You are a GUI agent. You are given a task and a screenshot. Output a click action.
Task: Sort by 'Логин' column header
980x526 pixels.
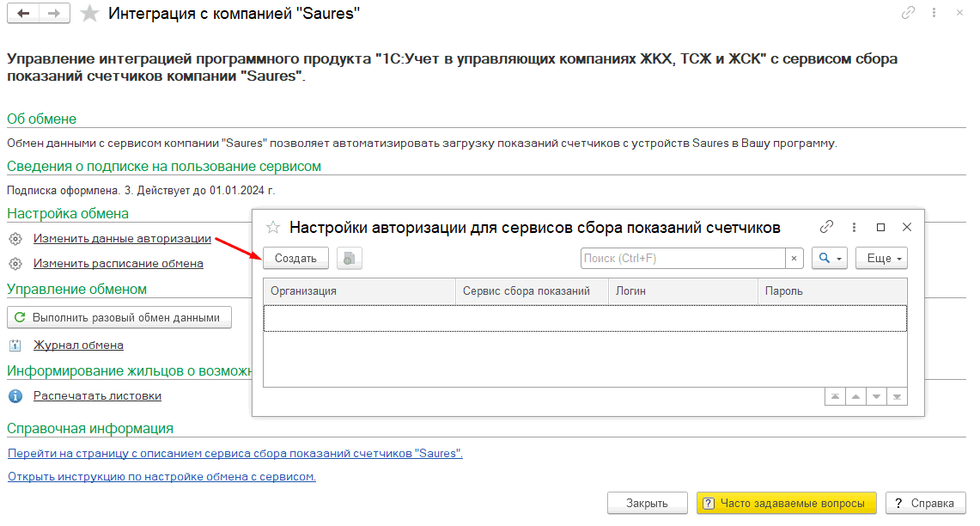pyautogui.click(x=683, y=291)
